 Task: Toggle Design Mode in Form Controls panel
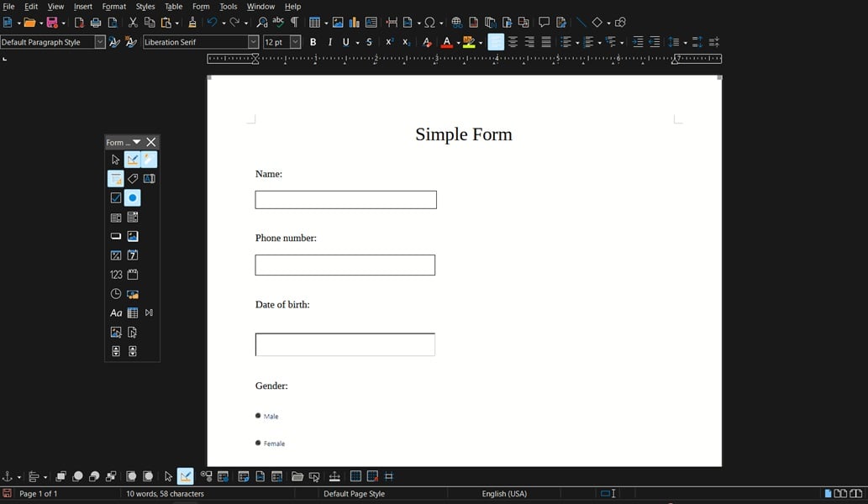[x=132, y=160]
